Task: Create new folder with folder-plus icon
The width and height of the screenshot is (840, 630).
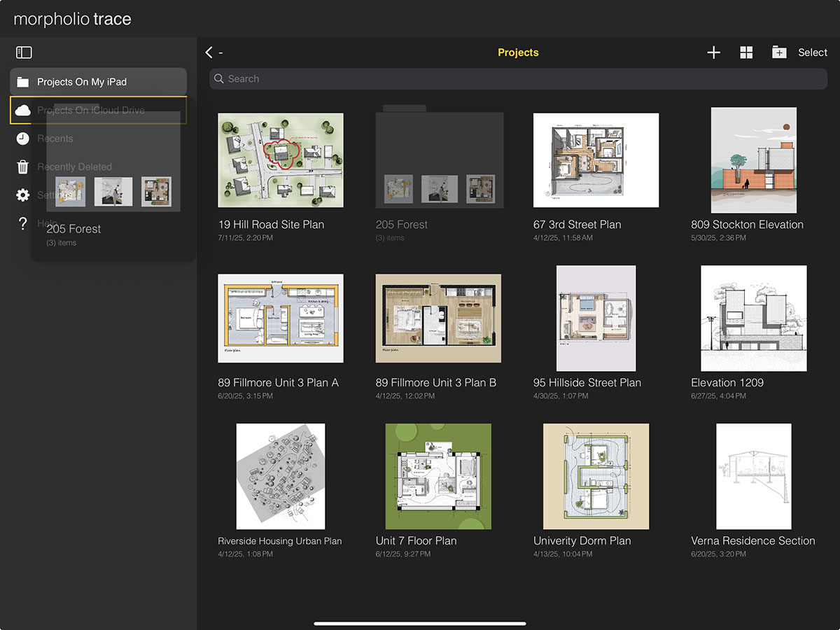Action: click(779, 52)
